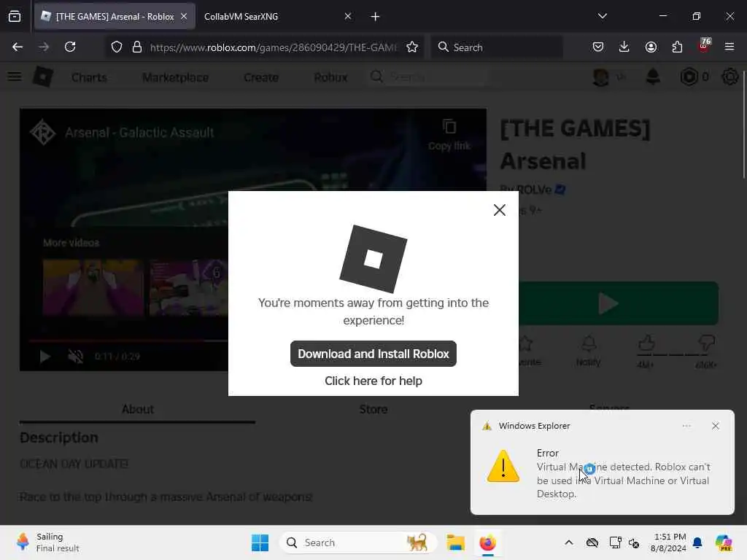
Task: Open the Firefox application menu
Action: click(729, 47)
